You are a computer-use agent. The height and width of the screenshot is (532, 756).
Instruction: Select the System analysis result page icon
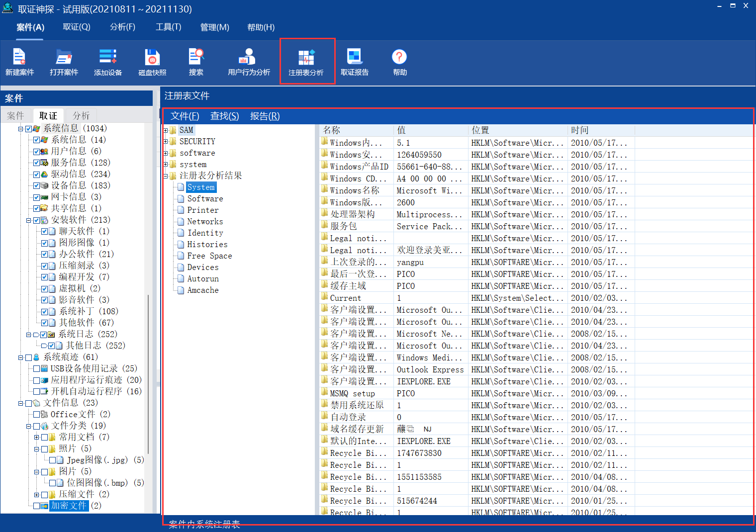click(181, 187)
